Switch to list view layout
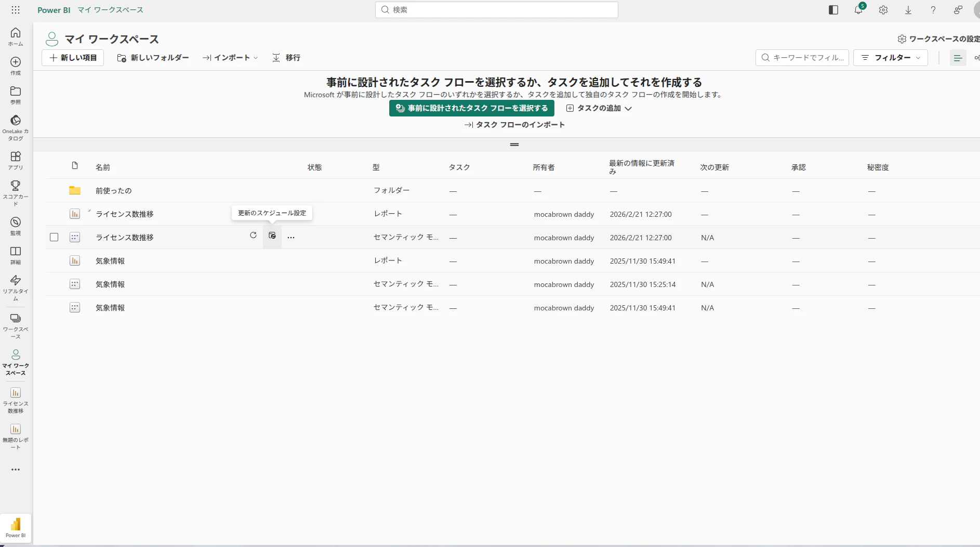This screenshot has height=547, width=980. [958, 58]
